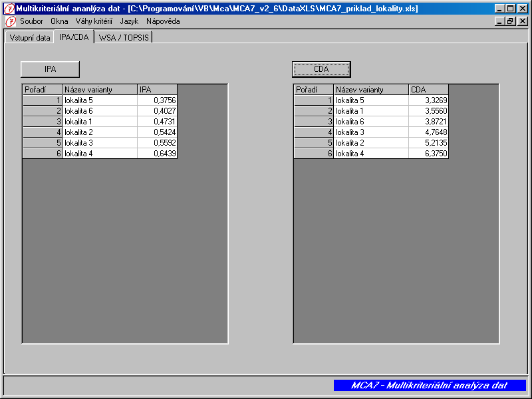
Task: Click the value 3,3269 in CDA table
Action: tap(428, 100)
